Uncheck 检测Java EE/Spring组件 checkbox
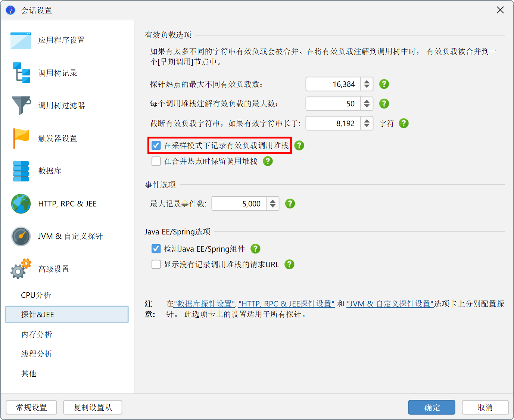 click(x=156, y=249)
